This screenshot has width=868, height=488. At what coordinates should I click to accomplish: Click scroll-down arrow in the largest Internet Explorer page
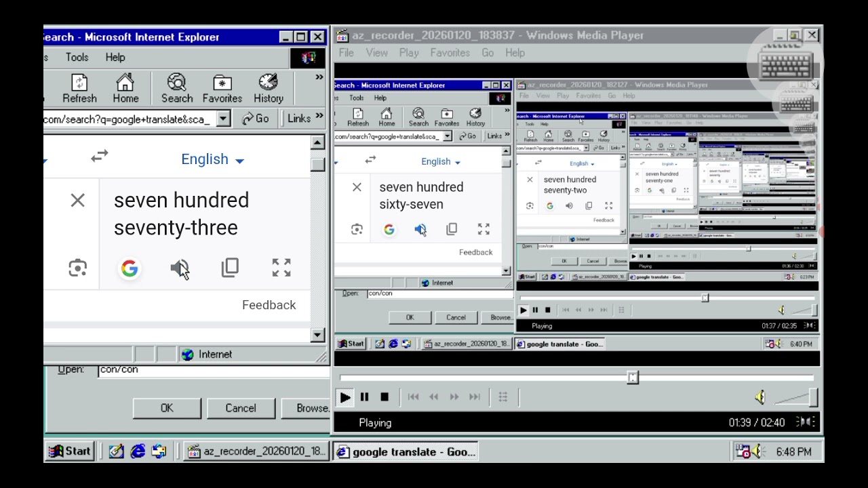coord(318,335)
